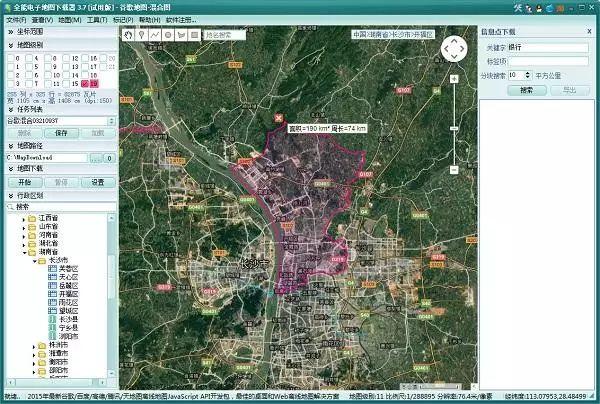Image resolution: width=600 pixels, height=404 pixels.
Task: Click the rectangle selection tool icon
Action: (192, 34)
